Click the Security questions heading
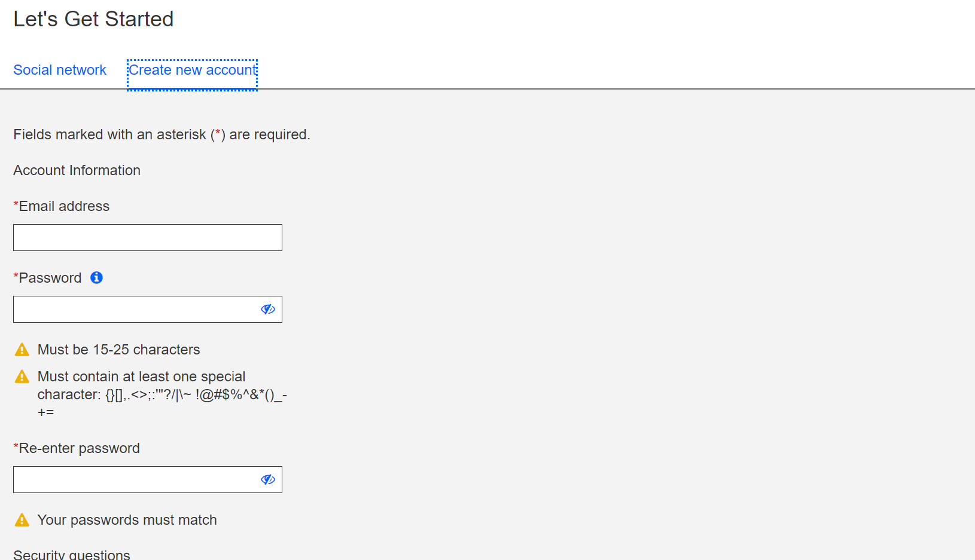This screenshot has width=975, height=560. (x=72, y=554)
